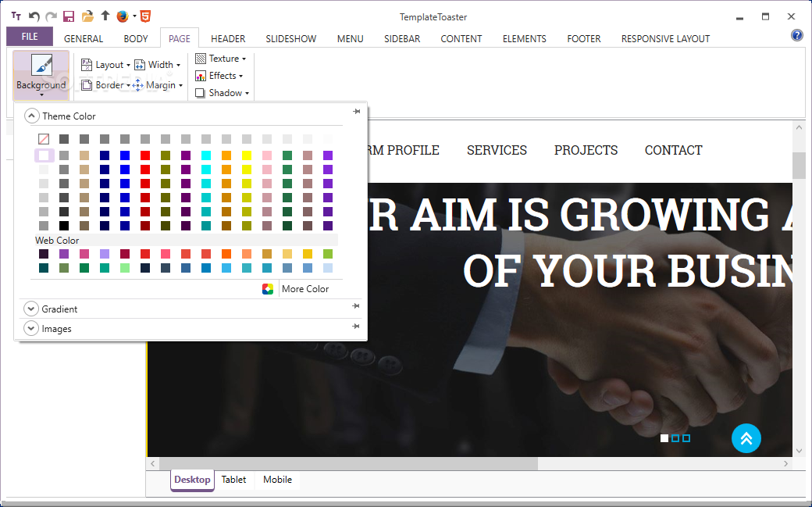The width and height of the screenshot is (812, 507).
Task: Click the Open folder icon
Action: [x=87, y=16]
